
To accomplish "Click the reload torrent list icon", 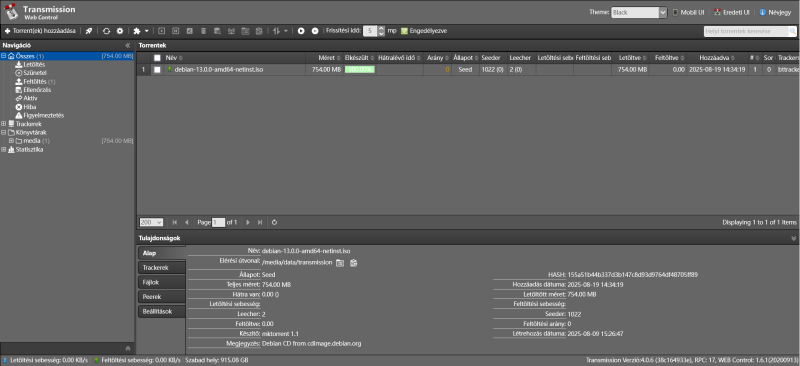I will (106, 31).
